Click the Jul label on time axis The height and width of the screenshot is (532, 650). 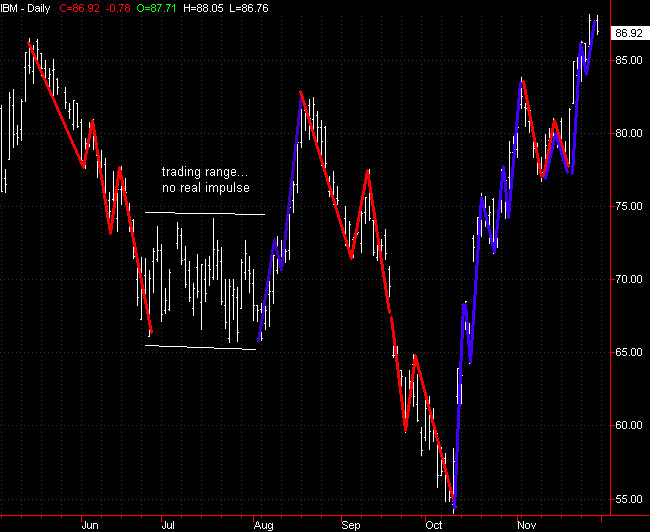click(x=168, y=525)
